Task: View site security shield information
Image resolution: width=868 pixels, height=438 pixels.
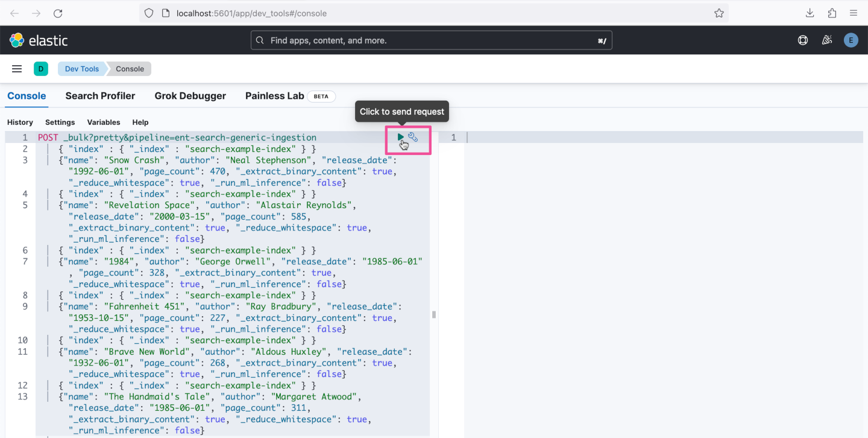Action: [149, 13]
